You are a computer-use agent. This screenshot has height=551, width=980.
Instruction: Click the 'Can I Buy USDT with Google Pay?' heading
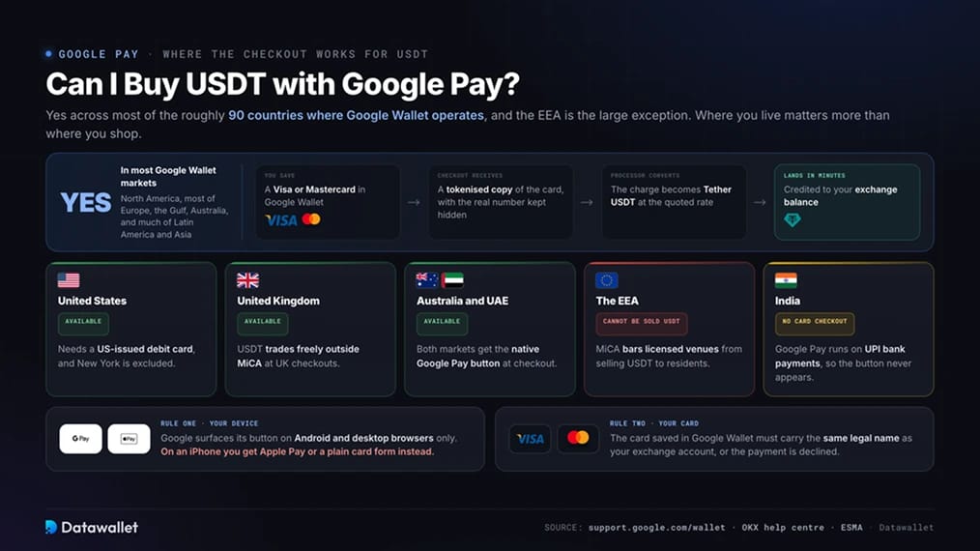pos(282,84)
